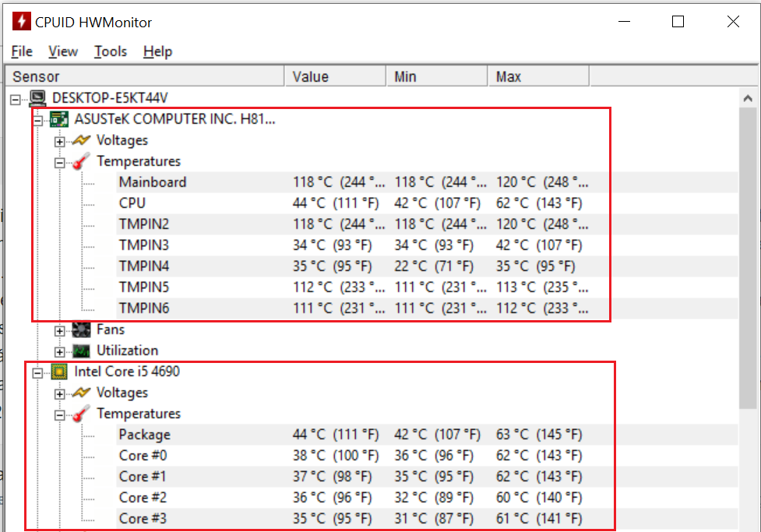Click the Utilization graph icon
The height and width of the screenshot is (532, 761).
click(81, 351)
